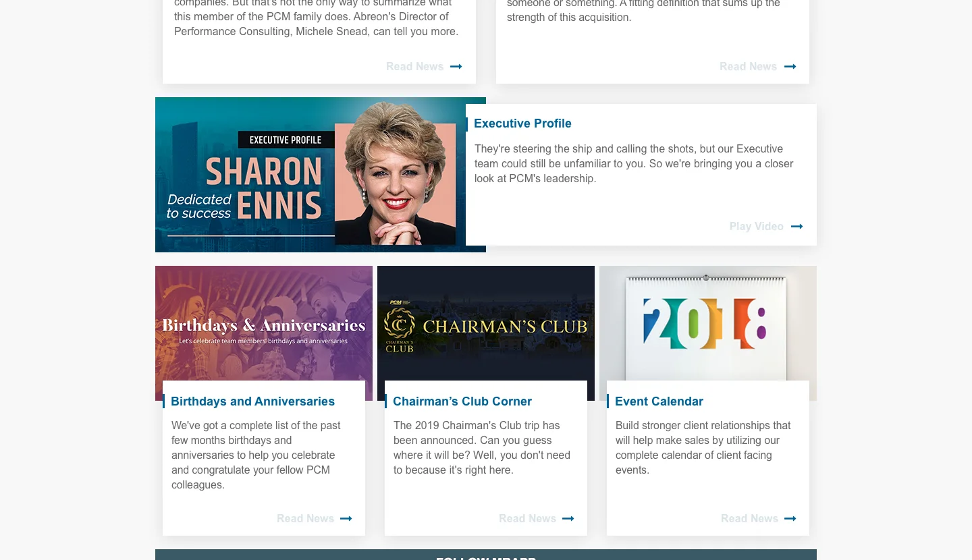Click arrow icon in Event Calendar card
This screenshot has height=560, width=972.
click(790, 519)
